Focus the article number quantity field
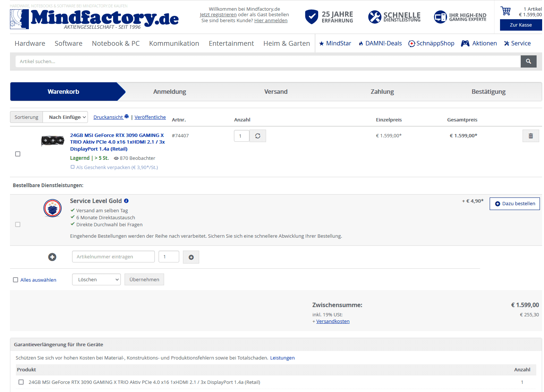544x392 pixels. coord(169,257)
